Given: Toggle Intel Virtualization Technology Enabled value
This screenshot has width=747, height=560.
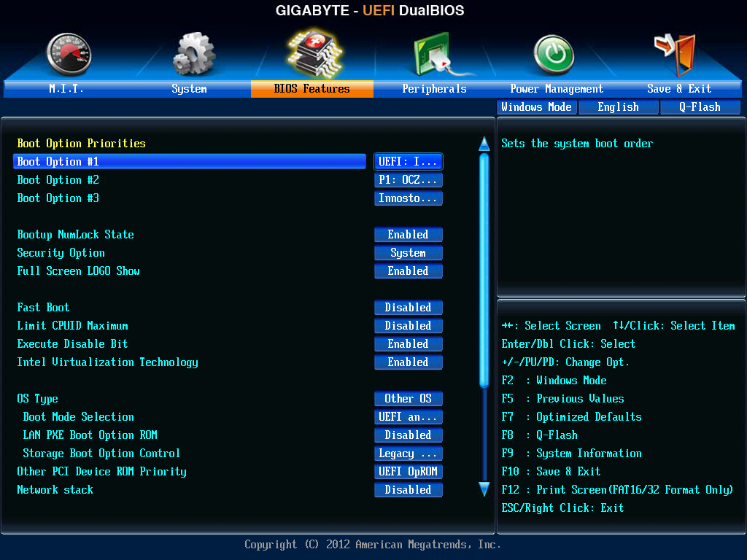Looking at the screenshot, I should click(x=409, y=362).
